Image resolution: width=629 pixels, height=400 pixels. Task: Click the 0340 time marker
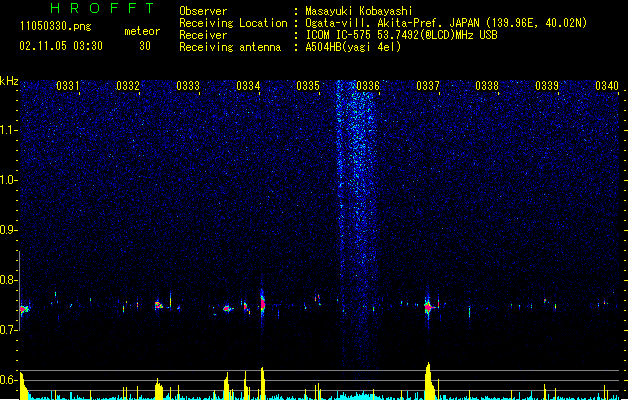tap(607, 86)
